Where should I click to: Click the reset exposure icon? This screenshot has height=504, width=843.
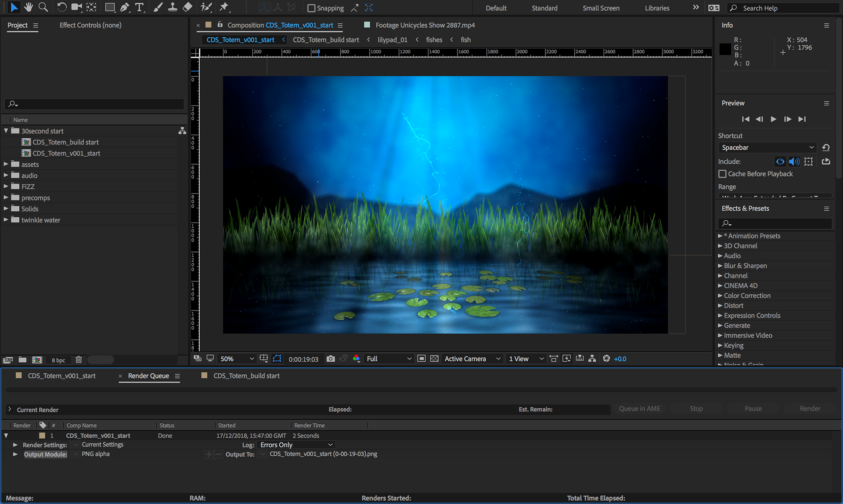606,359
